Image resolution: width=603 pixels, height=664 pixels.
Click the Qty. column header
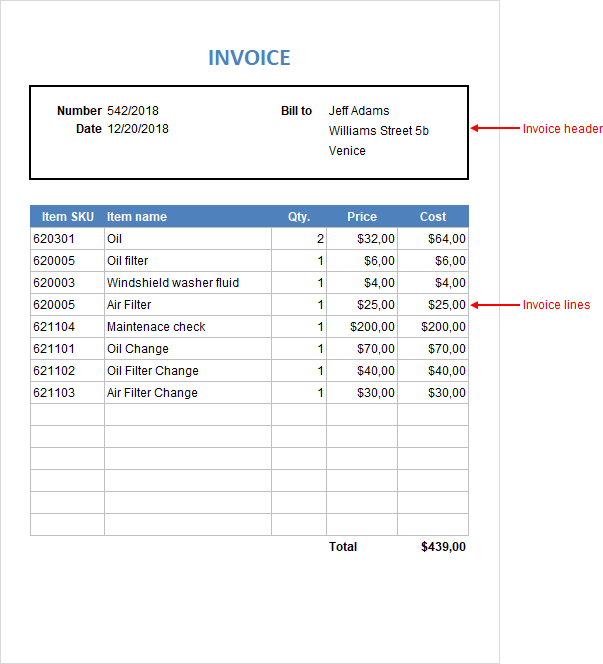[x=299, y=217]
